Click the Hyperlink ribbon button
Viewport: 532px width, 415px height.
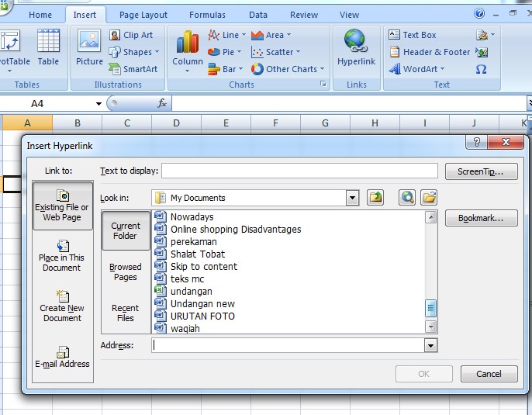point(356,47)
